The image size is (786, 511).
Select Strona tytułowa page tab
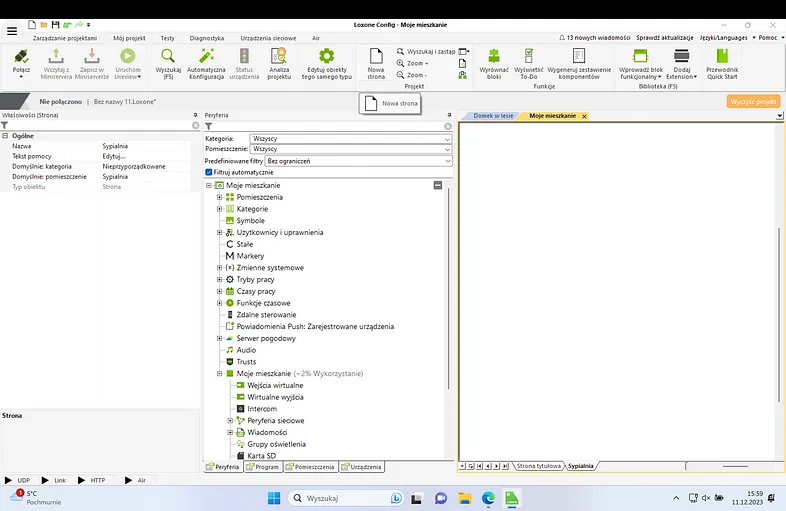pos(538,466)
